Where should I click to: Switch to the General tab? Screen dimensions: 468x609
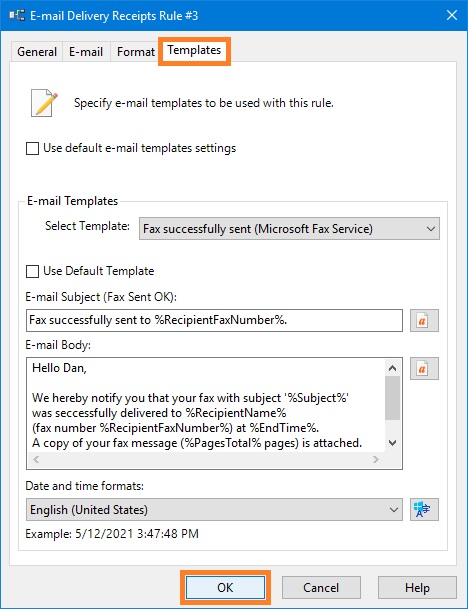pyautogui.click(x=37, y=52)
